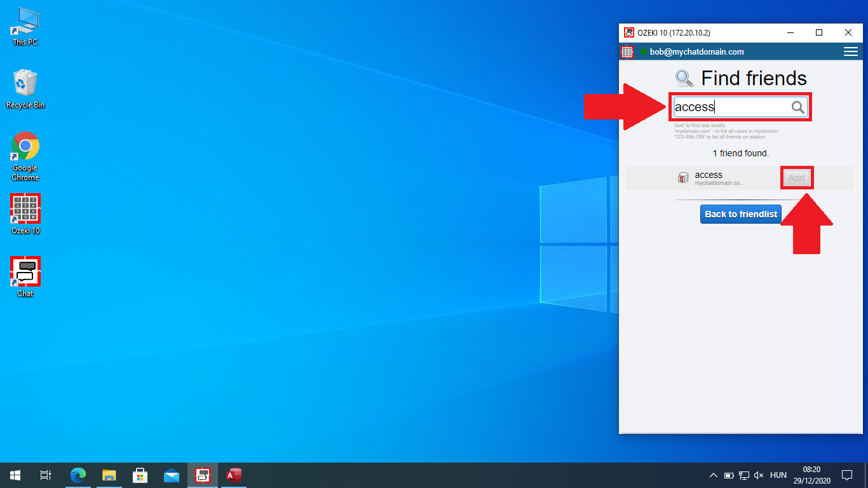Launch Microsoft Edge from taskbar
This screenshot has height=488, width=868.
point(78,475)
